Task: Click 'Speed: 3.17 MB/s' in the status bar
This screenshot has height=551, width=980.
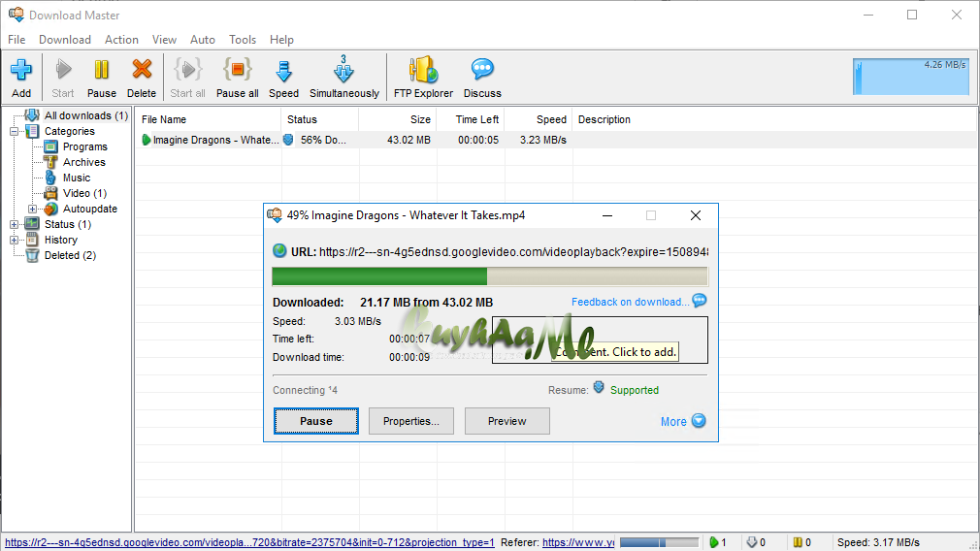Action: pos(878,543)
